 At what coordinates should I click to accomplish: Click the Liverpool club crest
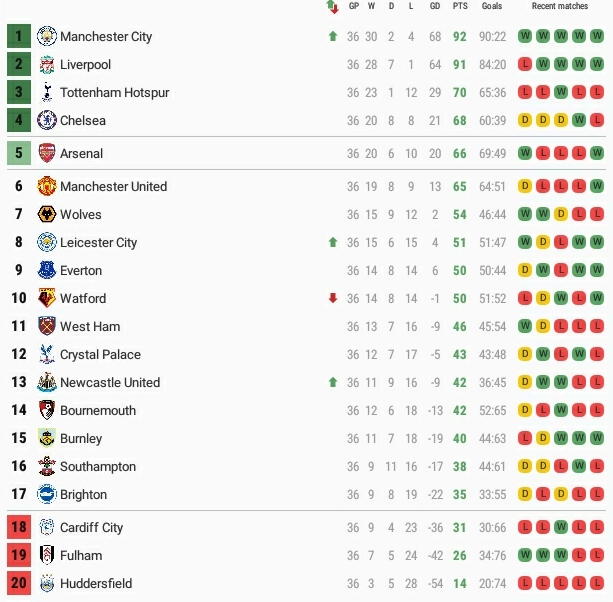click(x=47, y=65)
